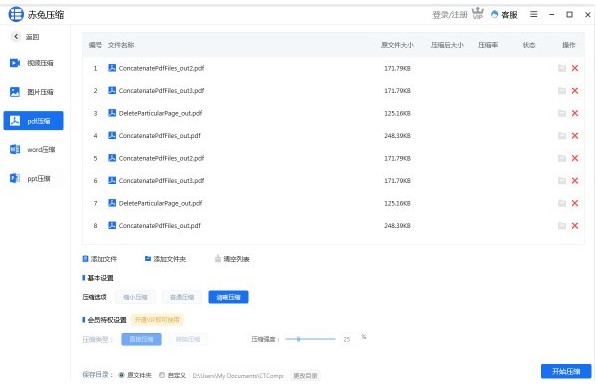Select second 压缩类型 option button
The width and height of the screenshot is (596, 390).
click(188, 339)
